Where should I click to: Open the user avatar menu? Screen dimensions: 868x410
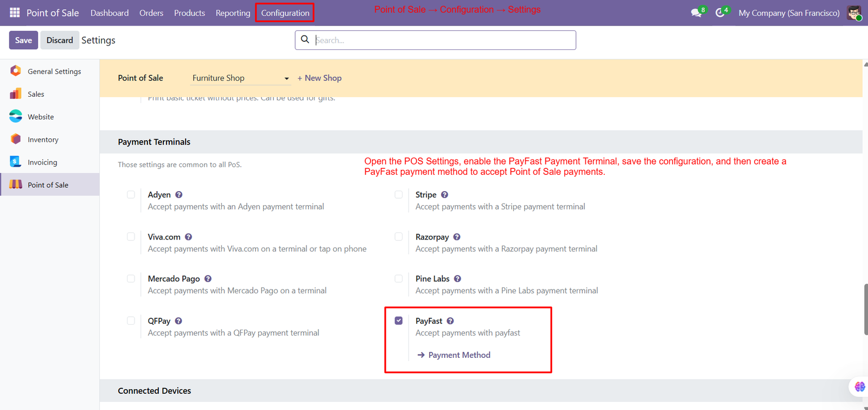(x=854, y=12)
